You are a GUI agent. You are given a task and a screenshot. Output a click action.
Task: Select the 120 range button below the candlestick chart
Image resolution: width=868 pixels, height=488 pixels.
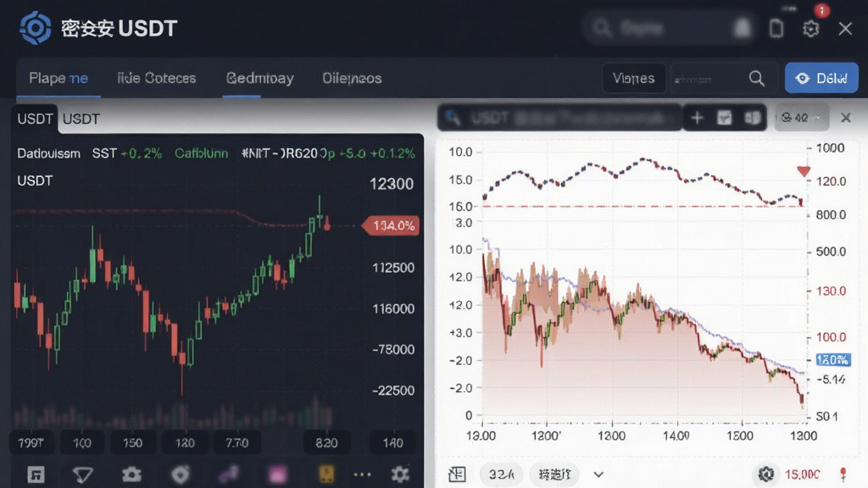[184, 442]
